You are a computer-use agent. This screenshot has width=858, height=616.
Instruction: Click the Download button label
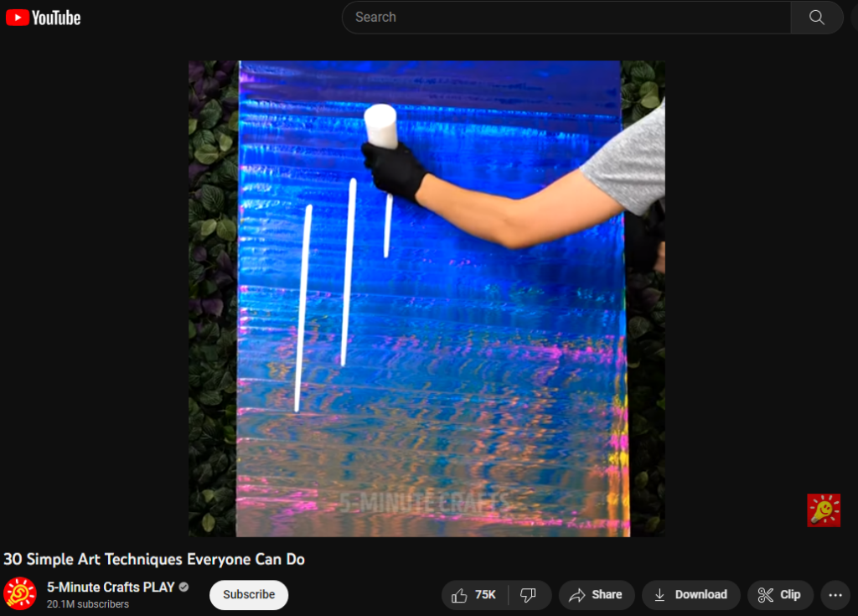click(x=701, y=595)
